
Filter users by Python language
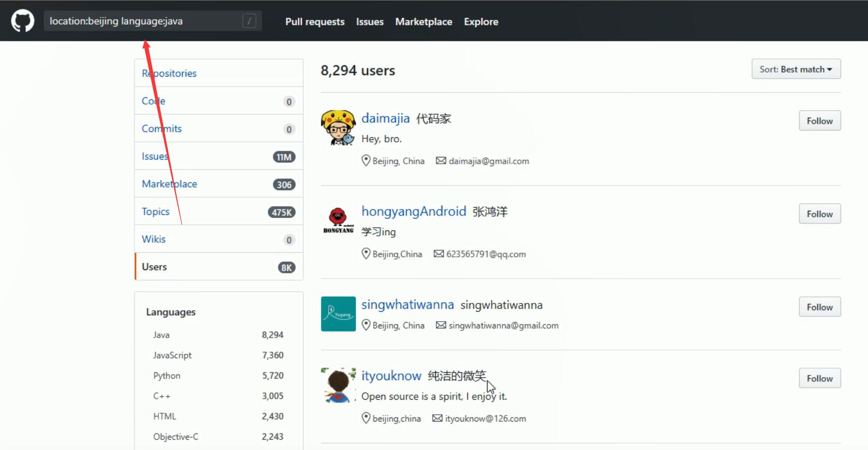[x=167, y=376]
